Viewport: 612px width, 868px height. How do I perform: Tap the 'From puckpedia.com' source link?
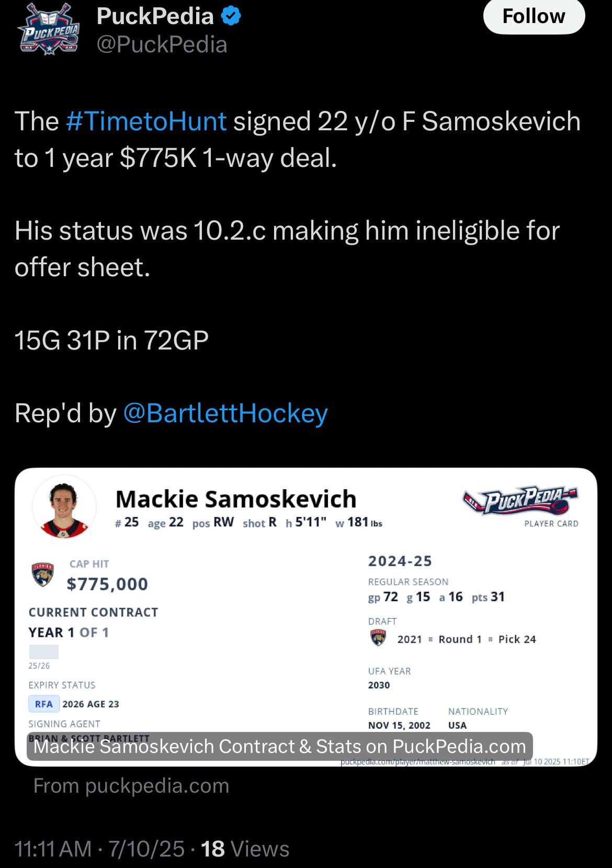[131, 786]
